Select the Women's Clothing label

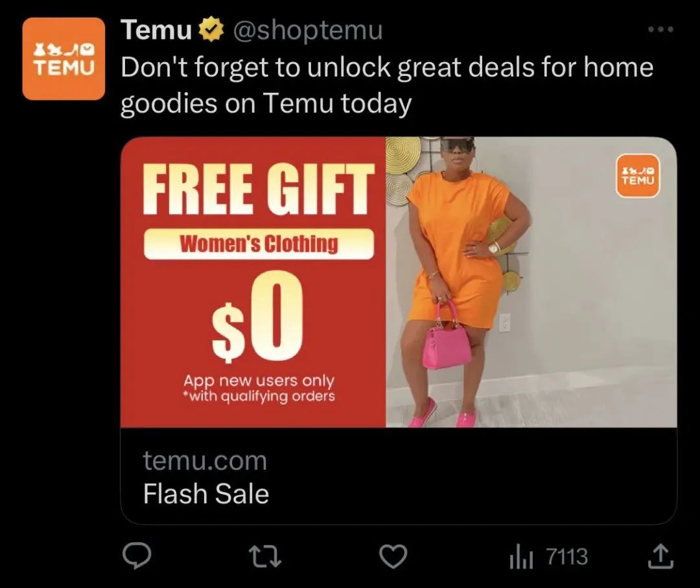tap(259, 244)
